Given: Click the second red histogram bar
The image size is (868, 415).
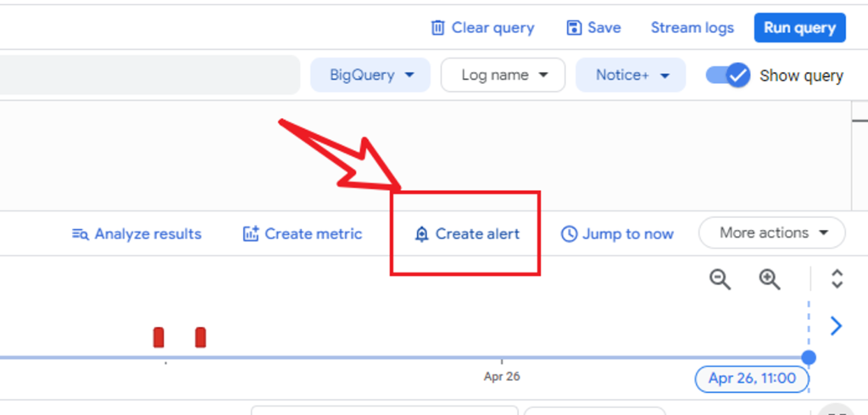Looking at the screenshot, I should pyautogui.click(x=201, y=337).
